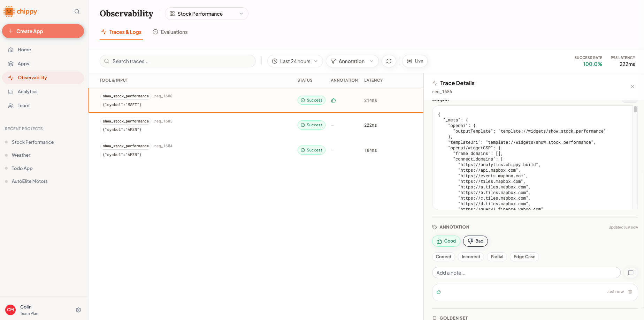Click the Create App button
This screenshot has width=644, height=320.
[x=43, y=31]
